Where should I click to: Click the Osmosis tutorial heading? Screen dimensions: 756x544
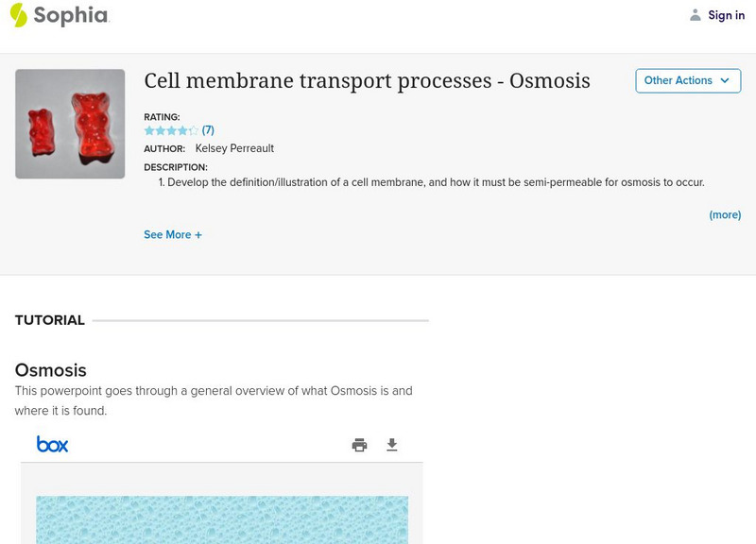tap(51, 370)
